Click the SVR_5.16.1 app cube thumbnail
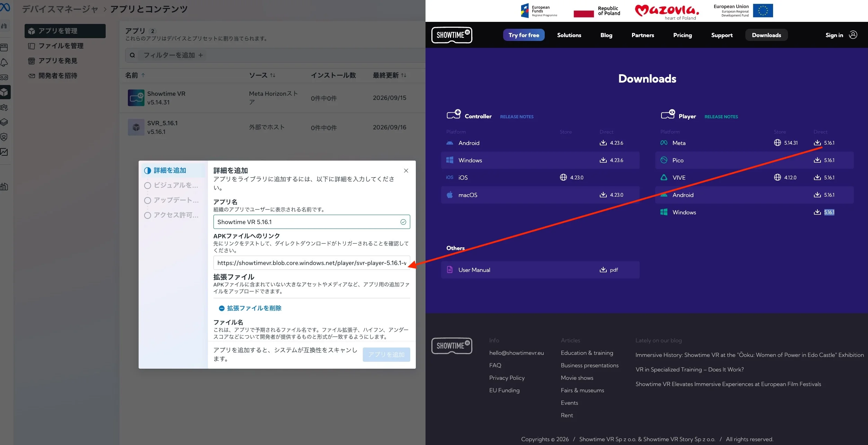This screenshot has height=445, width=868. click(x=136, y=127)
